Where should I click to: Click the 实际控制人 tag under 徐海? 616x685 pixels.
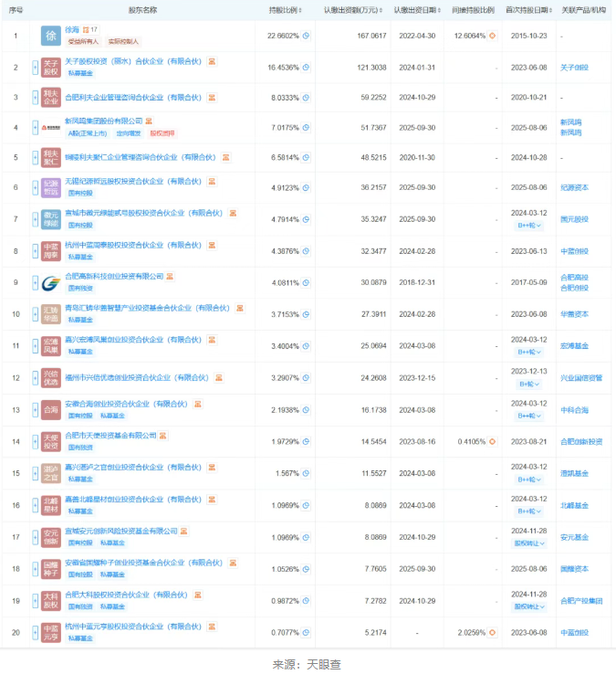pyautogui.click(x=124, y=42)
